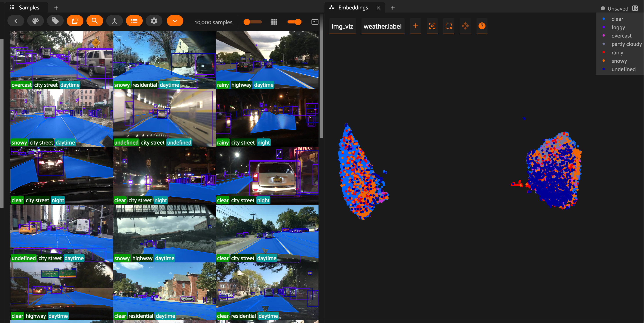The width and height of the screenshot is (644, 323).
Task: Open the color scheme palette icon
Action: pyautogui.click(x=36, y=21)
